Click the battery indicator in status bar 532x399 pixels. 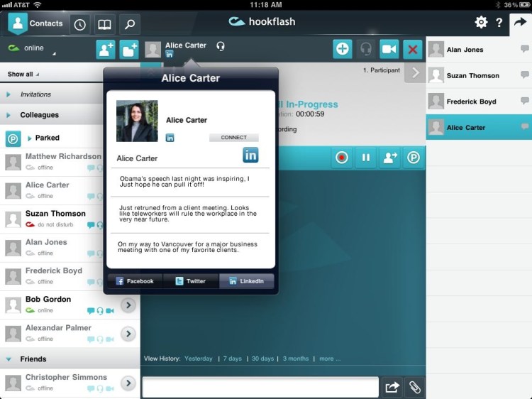click(x=524, y=5)
